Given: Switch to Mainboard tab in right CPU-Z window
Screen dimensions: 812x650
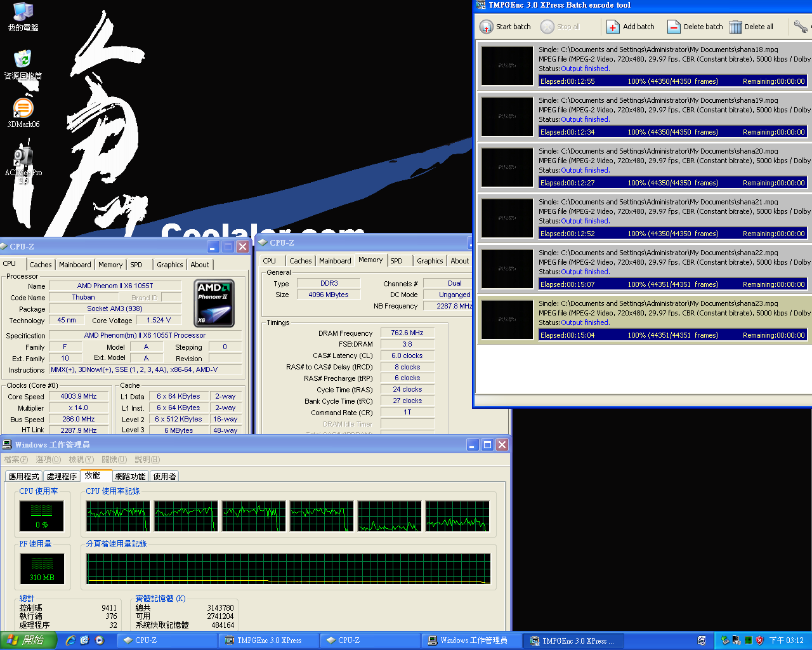Looking at the screenshot, I should click(x=335, y=261).
